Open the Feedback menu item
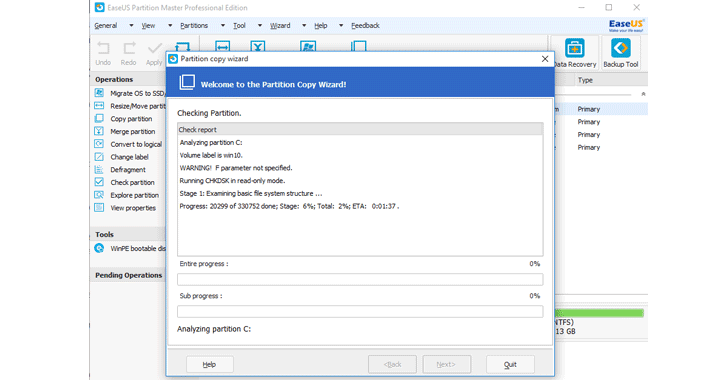This screenshot has height=380, width=728. 365,26
